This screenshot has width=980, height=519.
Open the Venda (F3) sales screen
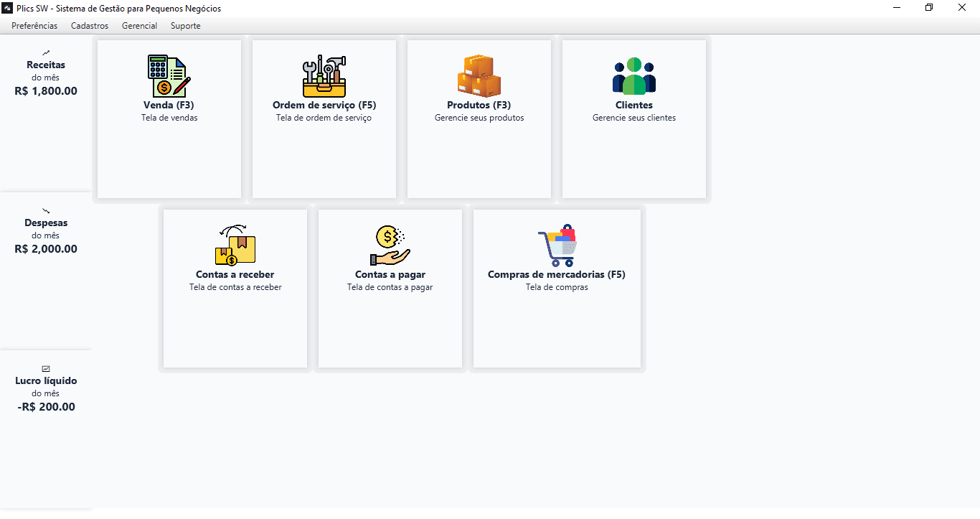coord(169,118)
